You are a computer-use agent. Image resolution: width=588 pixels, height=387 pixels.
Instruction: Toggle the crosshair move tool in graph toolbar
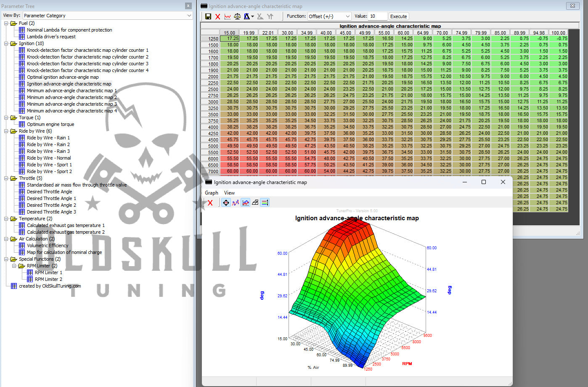pyautogui.click(x=226, y=203)
